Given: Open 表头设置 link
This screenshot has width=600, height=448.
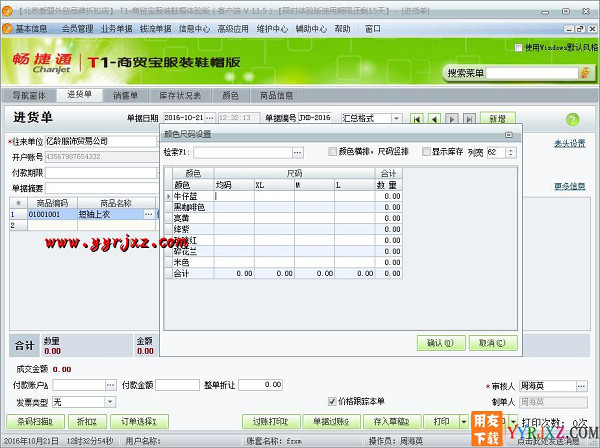Looking at the screenshot, I should coord(570,143).
